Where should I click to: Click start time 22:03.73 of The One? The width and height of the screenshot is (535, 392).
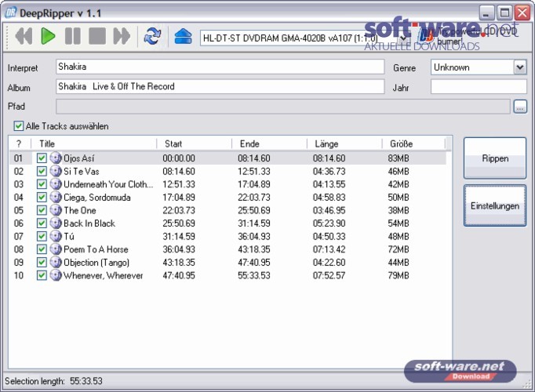pyautogui.click(x=179, y=210)
